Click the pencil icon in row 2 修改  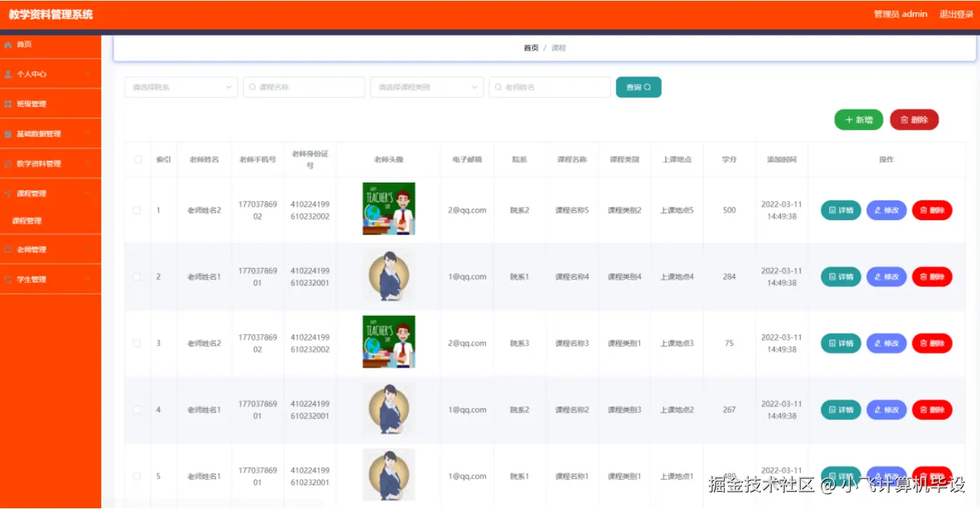point(878,277)
